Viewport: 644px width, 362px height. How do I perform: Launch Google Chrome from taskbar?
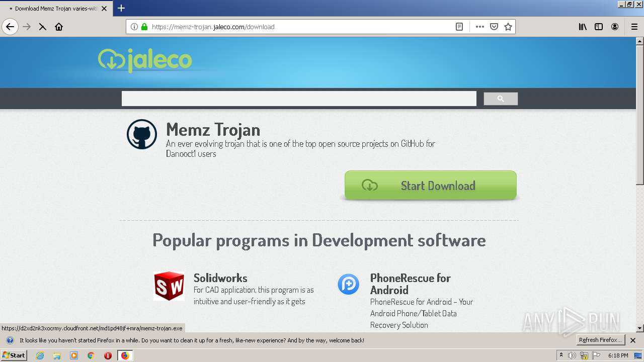91,355
